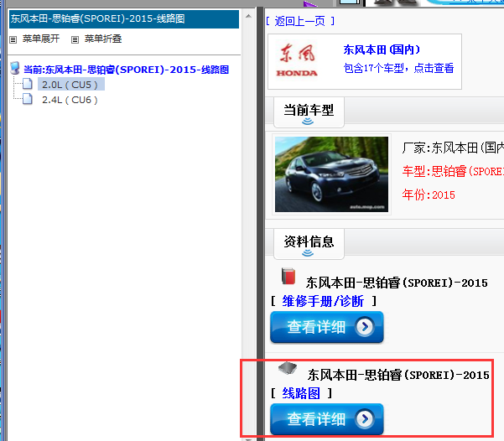Click the menu expand icon beside 菜单展开
This screenshot has height=441, width=504.
[x=13, y=40]
